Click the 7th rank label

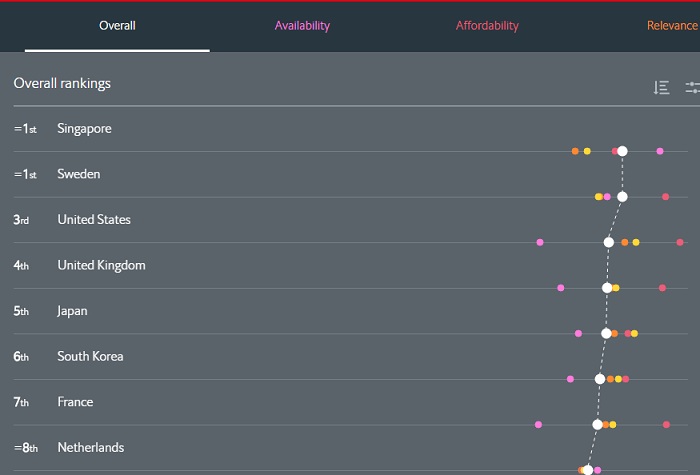pyautogui.click(x=21, y=402)
